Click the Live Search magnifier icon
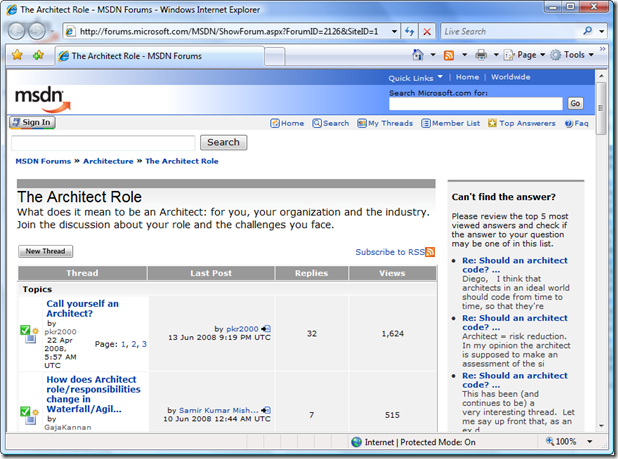 click(588, 31)
